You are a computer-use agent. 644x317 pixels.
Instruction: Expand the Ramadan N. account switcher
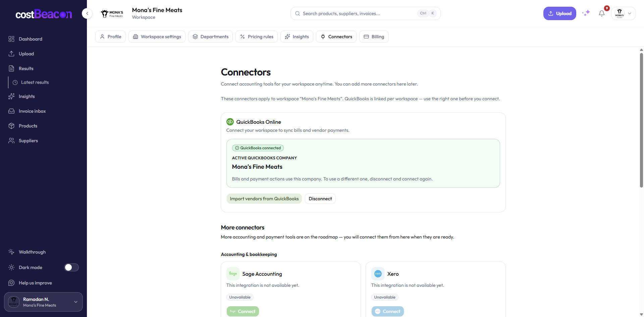(43, 302)
